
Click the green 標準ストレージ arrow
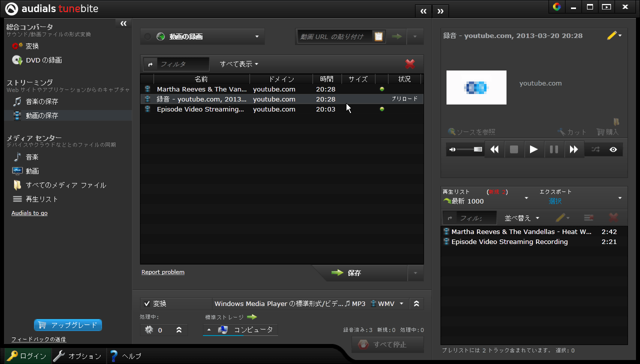251,317
